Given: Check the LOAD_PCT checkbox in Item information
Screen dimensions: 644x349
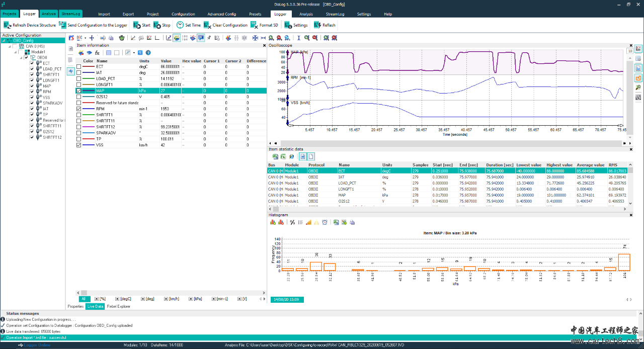Looking at the screenshot, I should coord(78,78).
